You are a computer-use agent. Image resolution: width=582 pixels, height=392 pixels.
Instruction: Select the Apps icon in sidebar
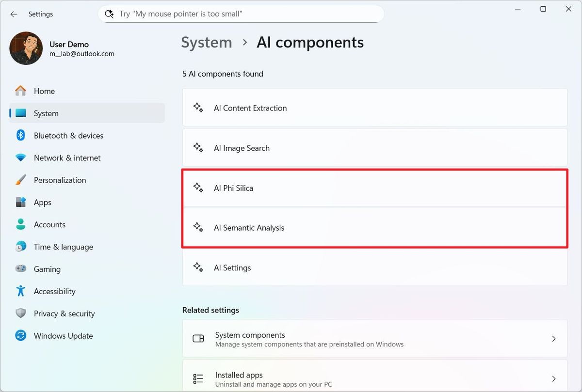[20, 202]
